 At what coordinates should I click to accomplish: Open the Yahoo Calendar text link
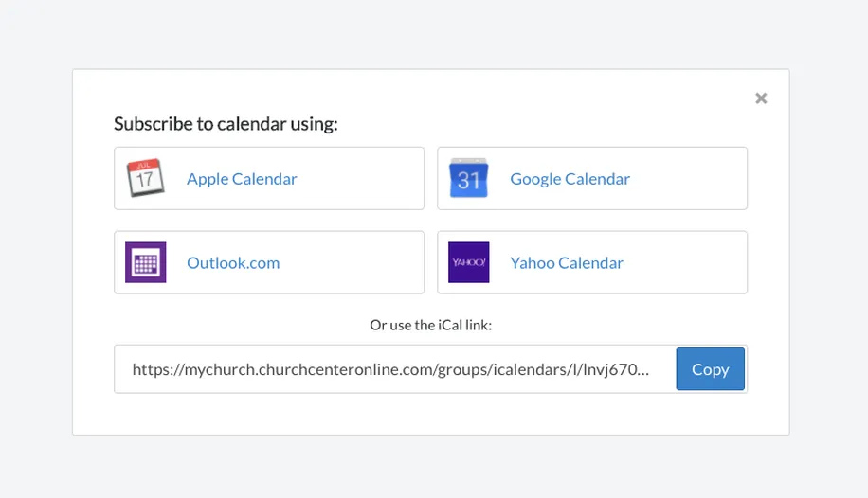[x=567, y=263]
